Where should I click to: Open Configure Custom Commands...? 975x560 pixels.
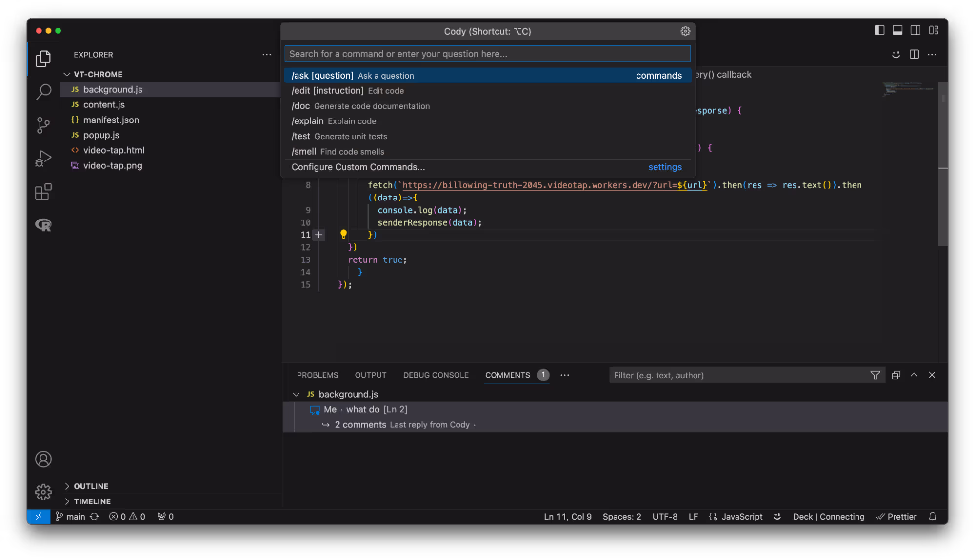click(487, 167)
